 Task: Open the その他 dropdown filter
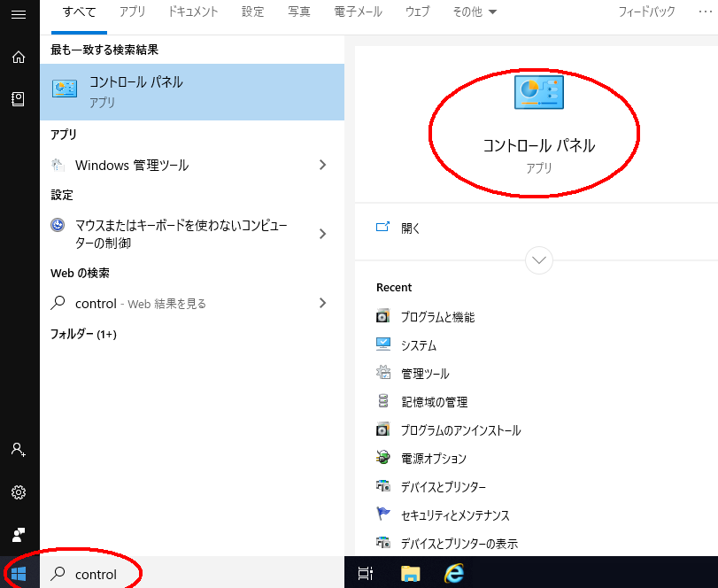tap(475, 12)
